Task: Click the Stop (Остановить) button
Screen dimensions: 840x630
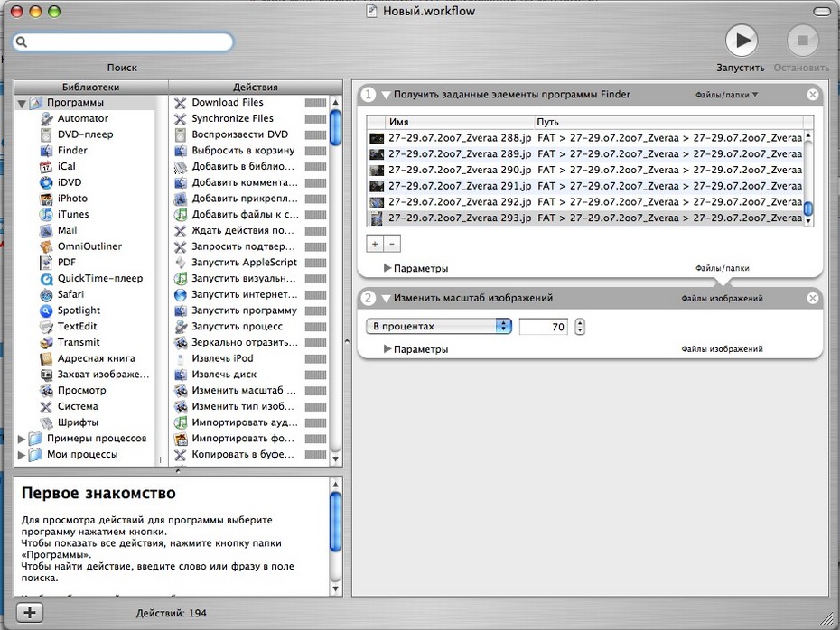Action: point(802,40)
